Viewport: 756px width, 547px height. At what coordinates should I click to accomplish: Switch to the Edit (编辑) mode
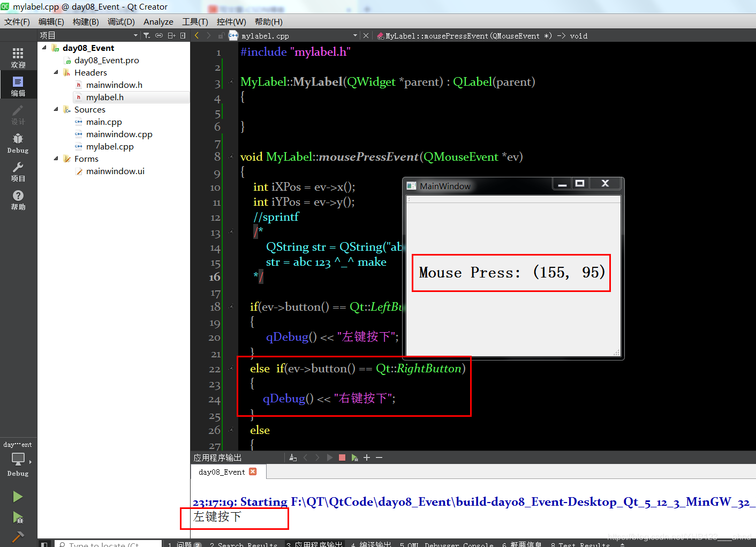(18, 86)
